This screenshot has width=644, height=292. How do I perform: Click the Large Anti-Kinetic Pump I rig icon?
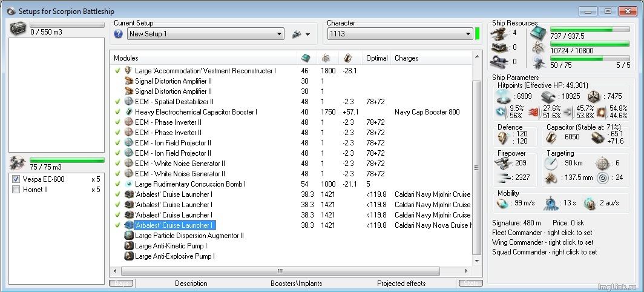point(128,245)
